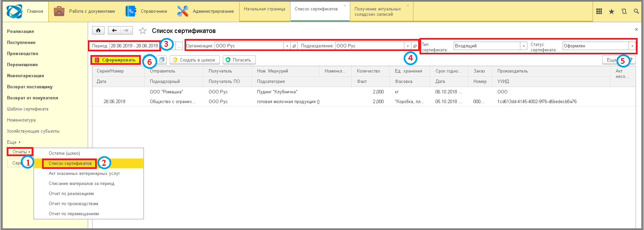
Task: Open Номенклатура in sidebar
Action: pyautogui.click(x=21, y=120)
